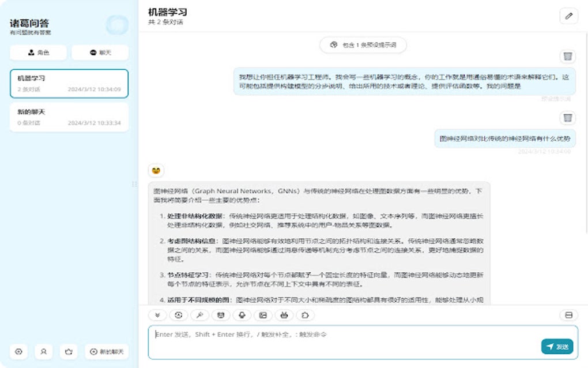Click the user profile icon at the sidebar bottom
Screen dimensions: 588x368
pos(43,351)
